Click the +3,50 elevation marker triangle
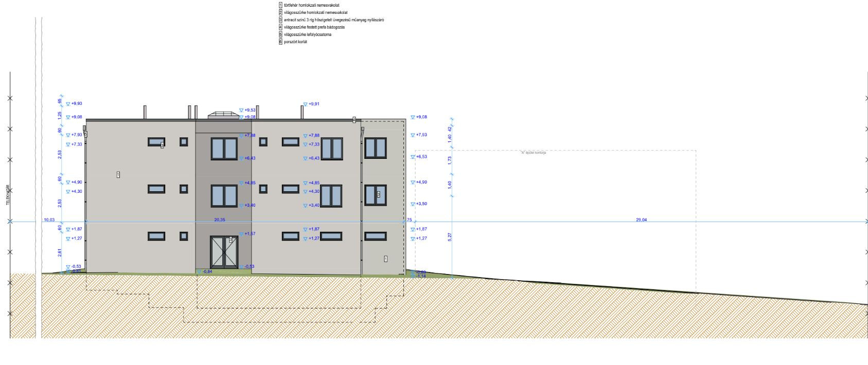 pyautogui.click(x=412, y=204)
